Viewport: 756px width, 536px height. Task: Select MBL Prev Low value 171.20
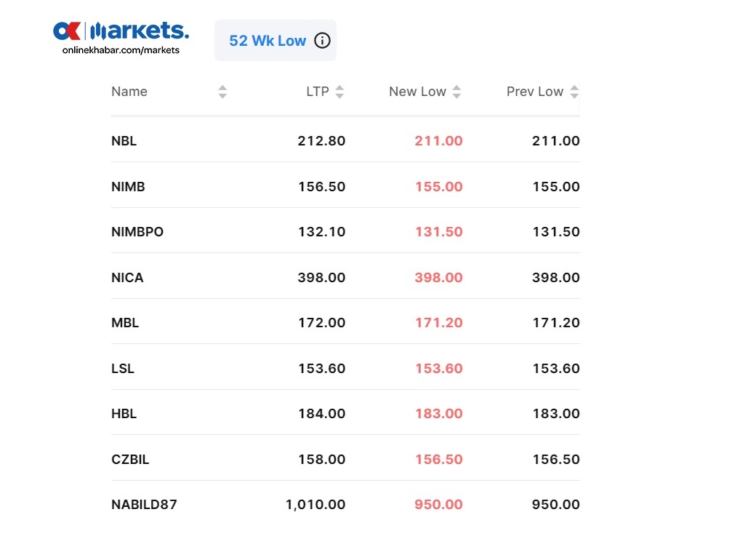[x=556, y=323]
